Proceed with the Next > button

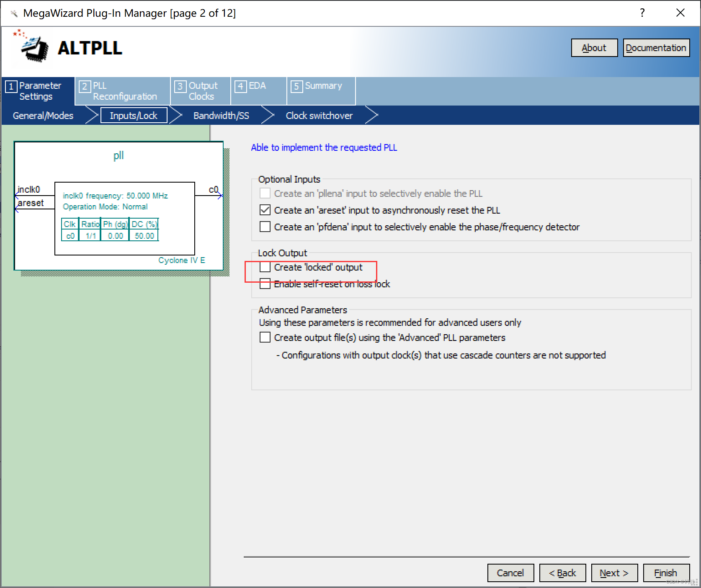pos(614,573)
